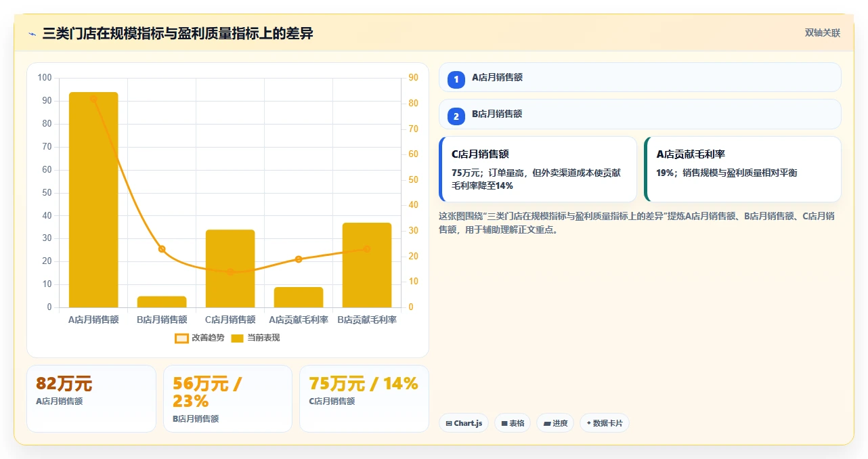
Task: Select the B店月销售额 bar in chart
Action: point(162,302)
